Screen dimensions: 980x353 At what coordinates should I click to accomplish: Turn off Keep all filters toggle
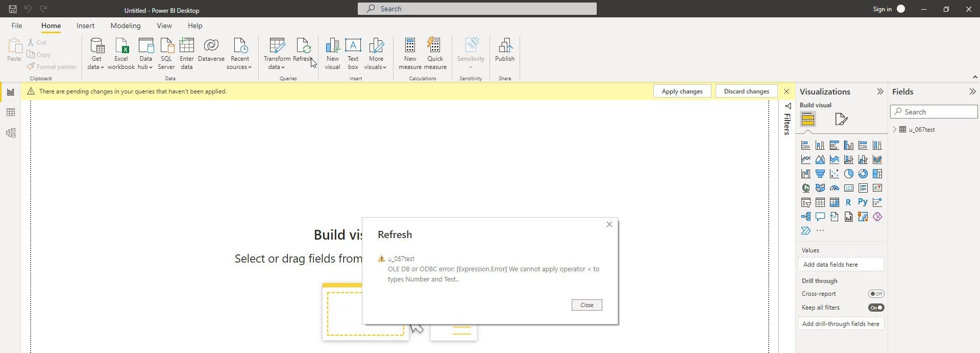(x=876, y=308)
